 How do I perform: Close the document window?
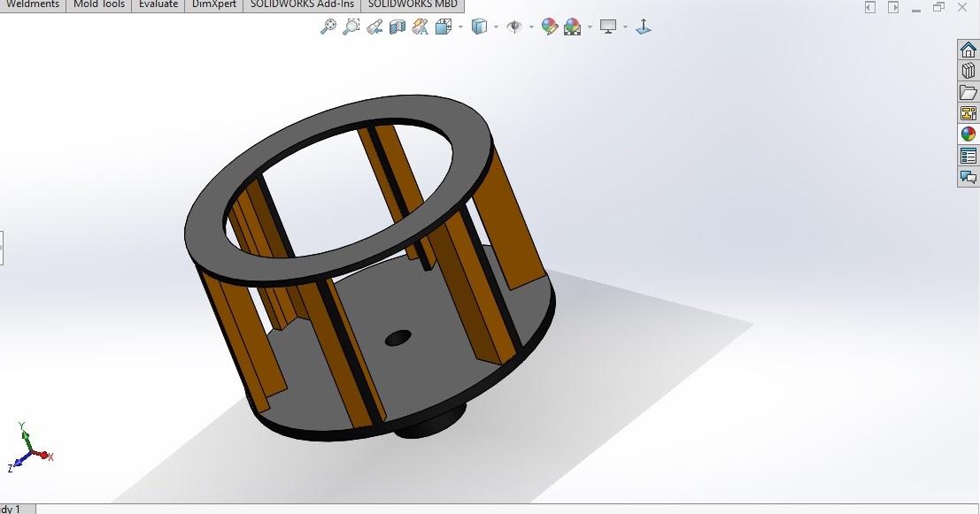[x=962, y=7]
